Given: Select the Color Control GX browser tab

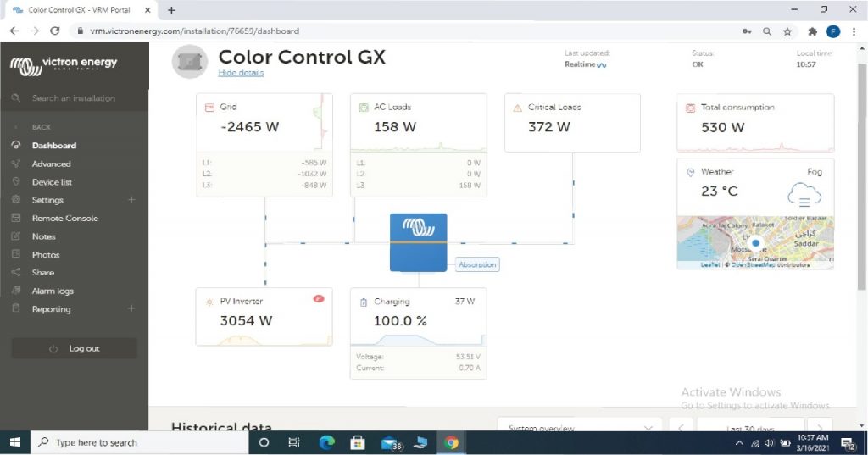Looking at the screenshot, I should click(x=81, y=10).
